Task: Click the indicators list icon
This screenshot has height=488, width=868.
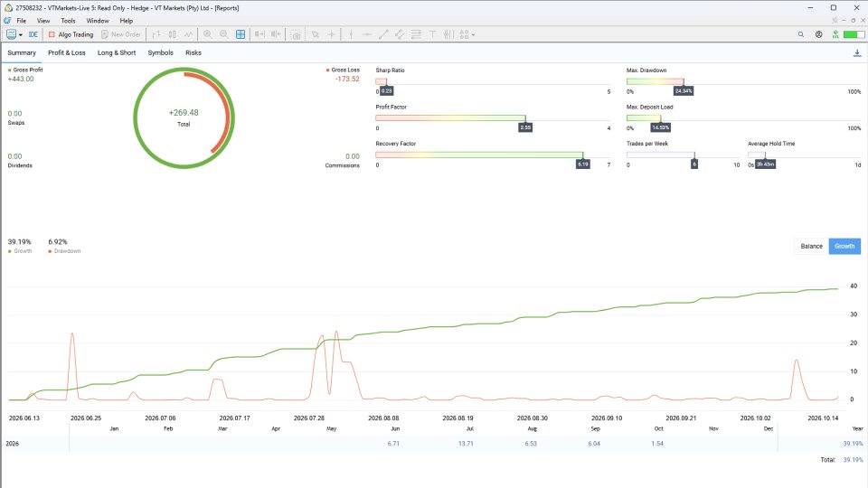Action: click(x=448, y=34)
